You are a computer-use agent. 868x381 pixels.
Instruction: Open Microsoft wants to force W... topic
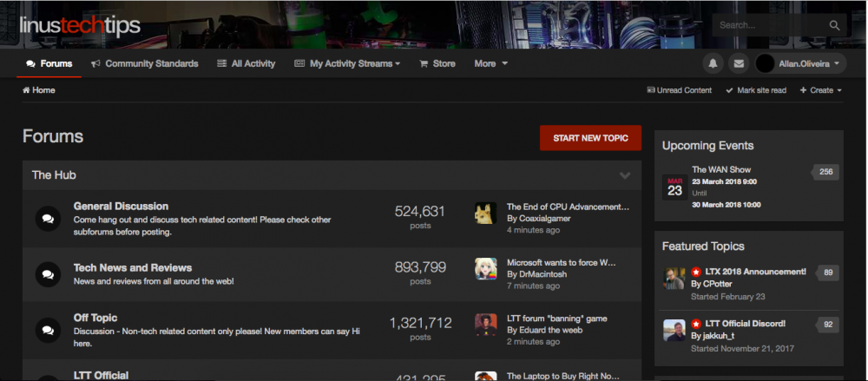[562, 262]
